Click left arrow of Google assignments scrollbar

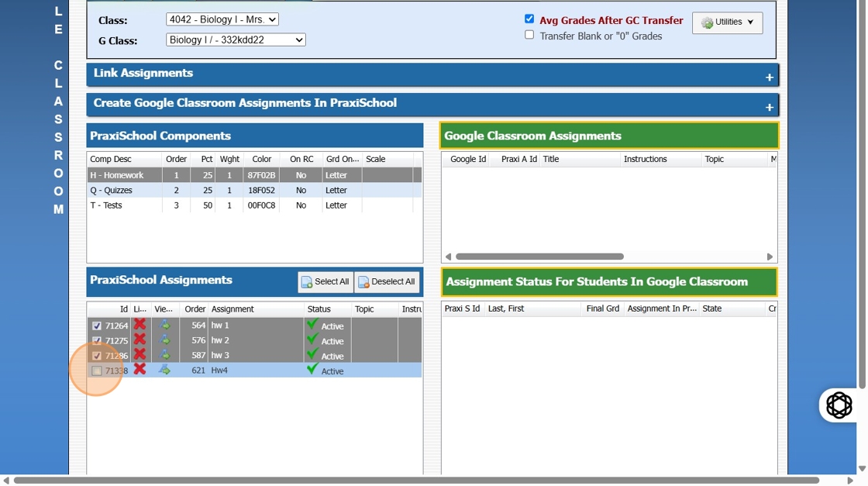449,257
